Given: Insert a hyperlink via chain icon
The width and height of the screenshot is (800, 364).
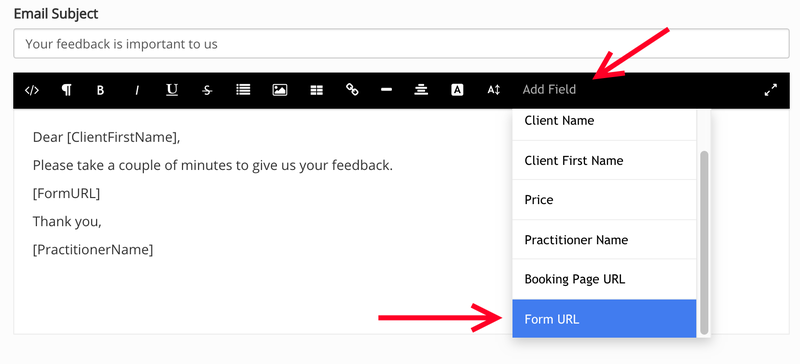Looking at the screenshot, I should coord(352,90).
